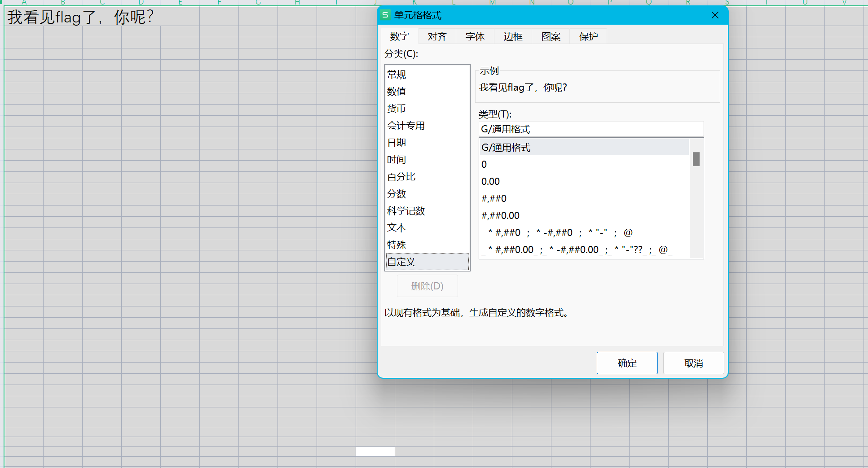Select 常规 in the category list
Viewport: 868px width, 468px height.
pos(427,74)
